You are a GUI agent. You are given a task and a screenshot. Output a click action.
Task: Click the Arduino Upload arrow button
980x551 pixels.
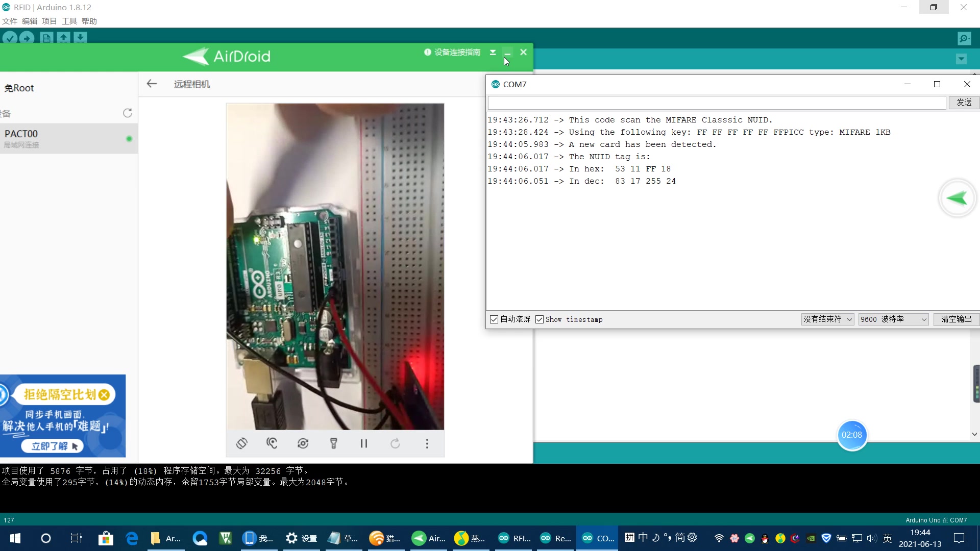[x=27, y=38]
